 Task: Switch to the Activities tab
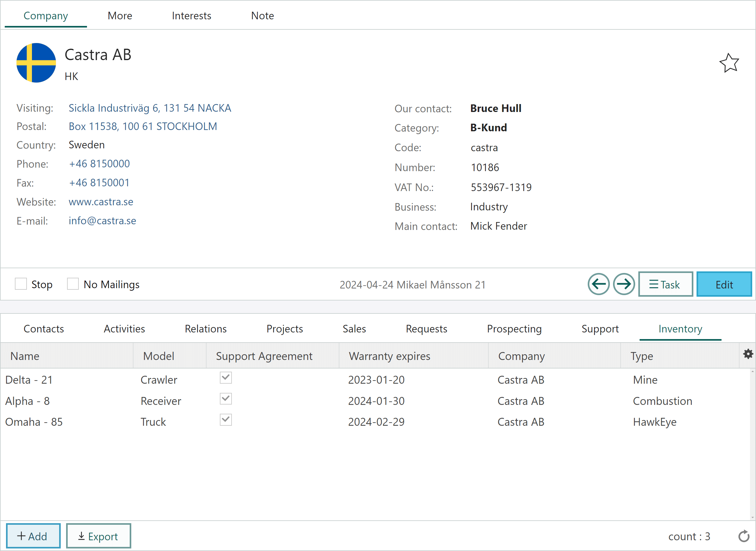(x=124, y=328)
